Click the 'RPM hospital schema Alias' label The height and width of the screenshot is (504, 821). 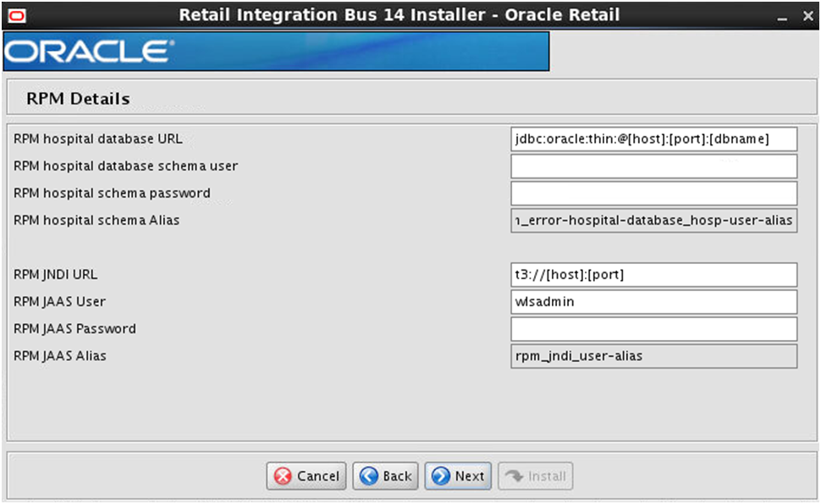(96, 221)
